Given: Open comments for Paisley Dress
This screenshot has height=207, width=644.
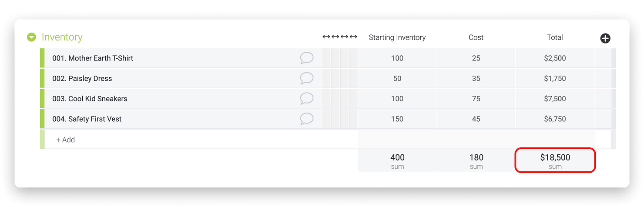Looking at the screenshot, I should pos(307,78).
